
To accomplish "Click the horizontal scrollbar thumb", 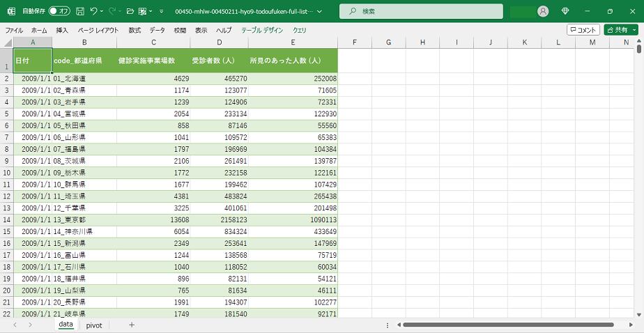I will coord(507,325).
